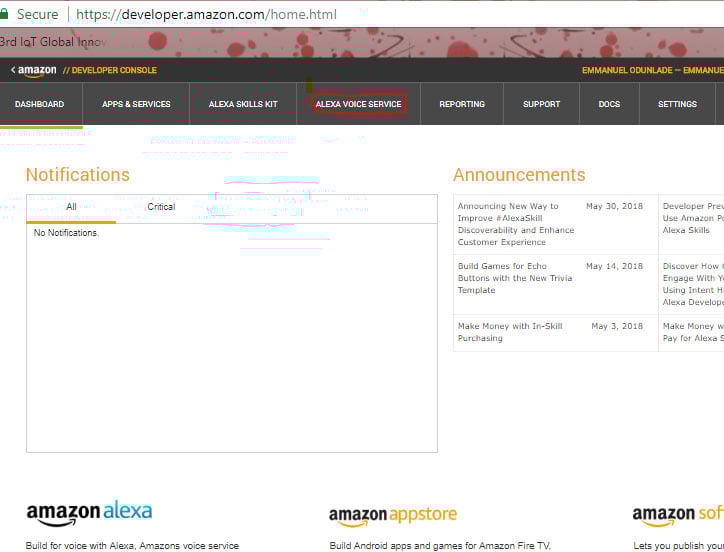This screenshot has width=724, height=552.
Task: Click the secure padlock icon in address bar
Action: pyautogui.click(x=4, y=14)
